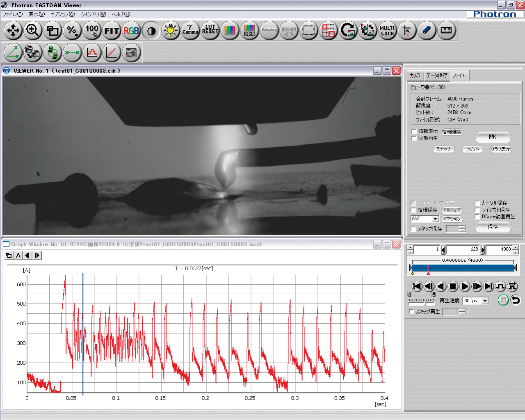Click the left arrow beside frame 628
The height and width of the screenshot is (420, 525).
coord(443,249)
